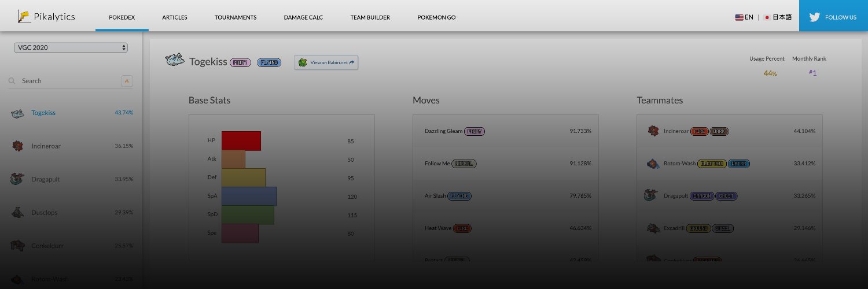Select Dusclops in the sidebar list
Image resolution: width=868 pixels, height=289 pixels.
pos(71,213)
